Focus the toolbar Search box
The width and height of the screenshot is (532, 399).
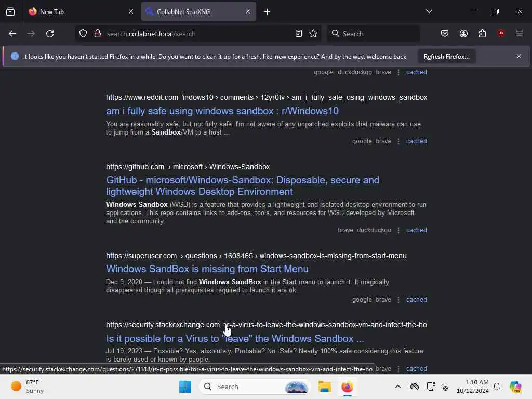(x=373, y=34)
